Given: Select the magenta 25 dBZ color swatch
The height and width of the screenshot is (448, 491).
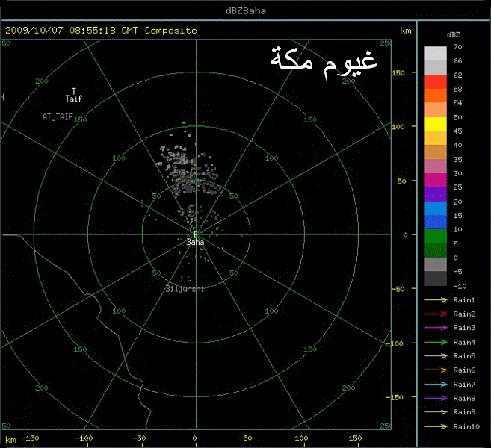Looking at the screenshot, I should pos(436,180).
